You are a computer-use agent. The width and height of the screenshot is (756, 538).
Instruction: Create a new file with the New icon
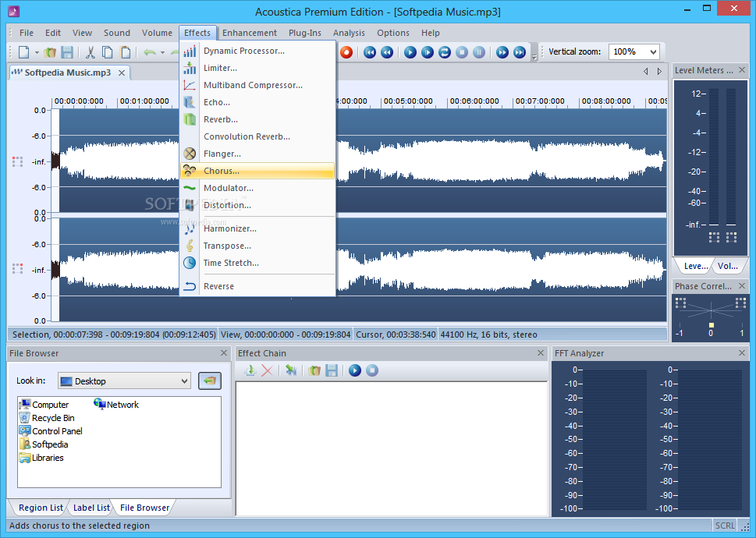(x=23, y=52)
